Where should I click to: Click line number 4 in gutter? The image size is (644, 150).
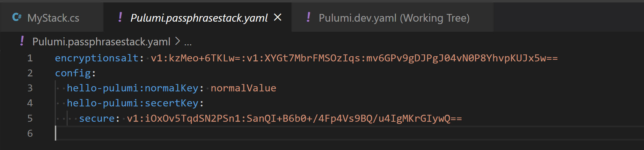[x=30, y=103]
